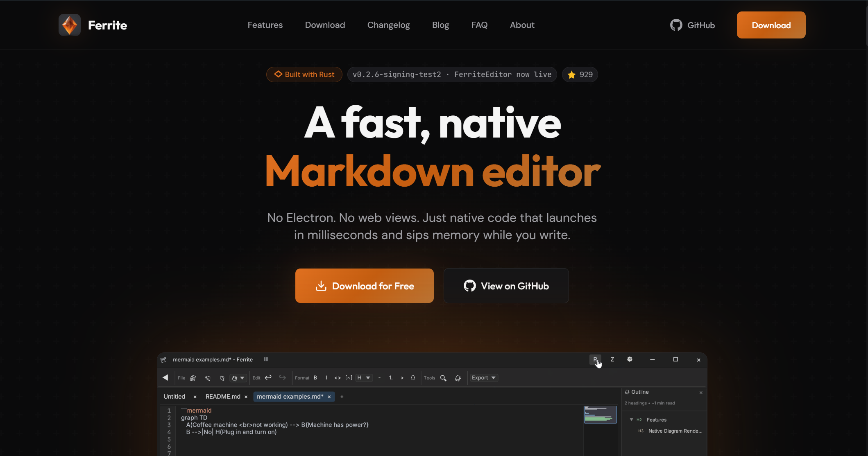This screenshot has width=868, height=456.
Task: Click the search magnifier in Tools group
Action: coord(443,378)
